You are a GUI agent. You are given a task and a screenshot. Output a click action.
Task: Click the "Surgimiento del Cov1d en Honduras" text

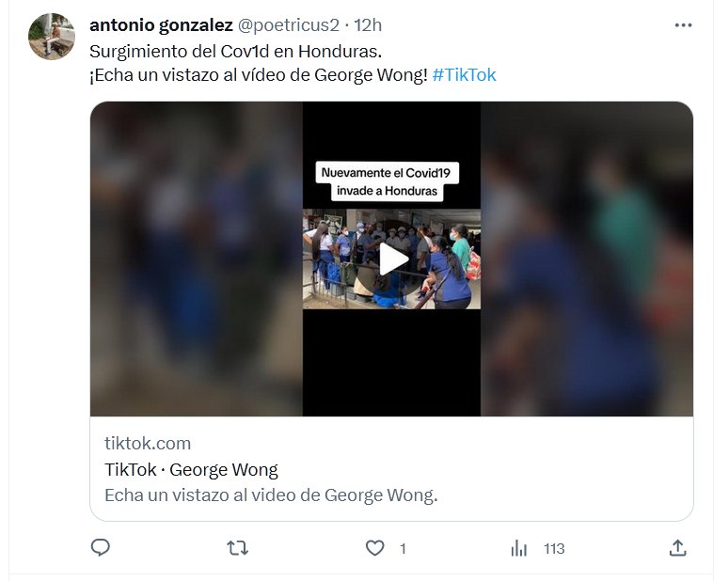point(235,50)
